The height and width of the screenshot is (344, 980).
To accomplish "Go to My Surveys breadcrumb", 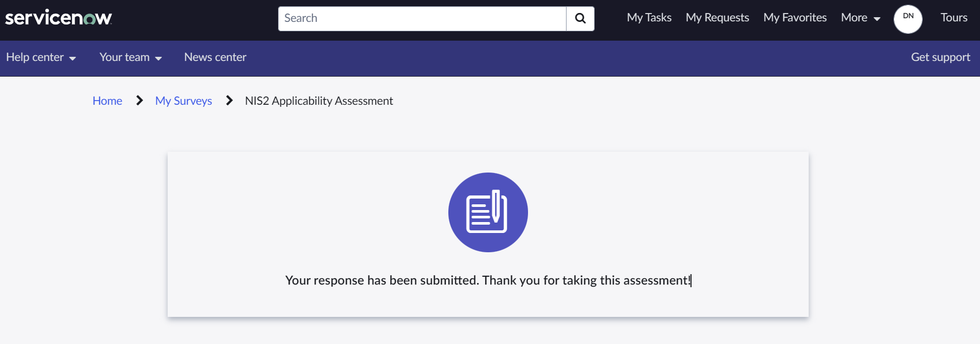I will tap(183, 101).
